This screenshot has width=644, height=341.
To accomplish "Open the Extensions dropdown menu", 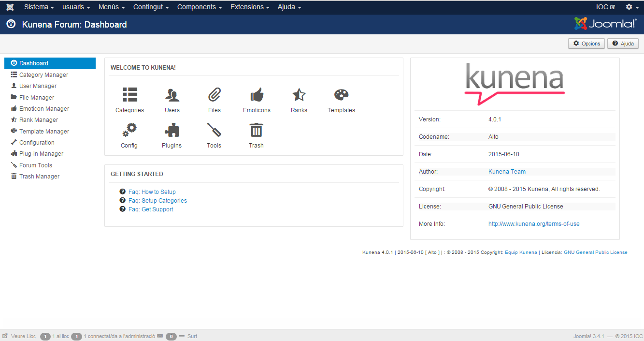I will pyautogui.click(x=250, y=7).
